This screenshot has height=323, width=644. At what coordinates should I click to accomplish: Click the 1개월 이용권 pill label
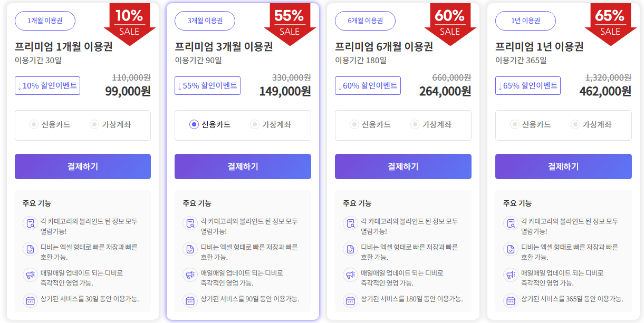[x=45, y=21]
